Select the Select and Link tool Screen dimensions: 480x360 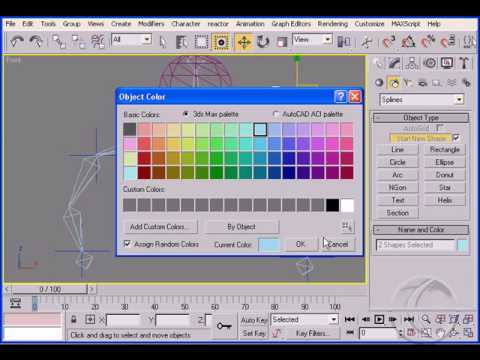click(59, 42)
